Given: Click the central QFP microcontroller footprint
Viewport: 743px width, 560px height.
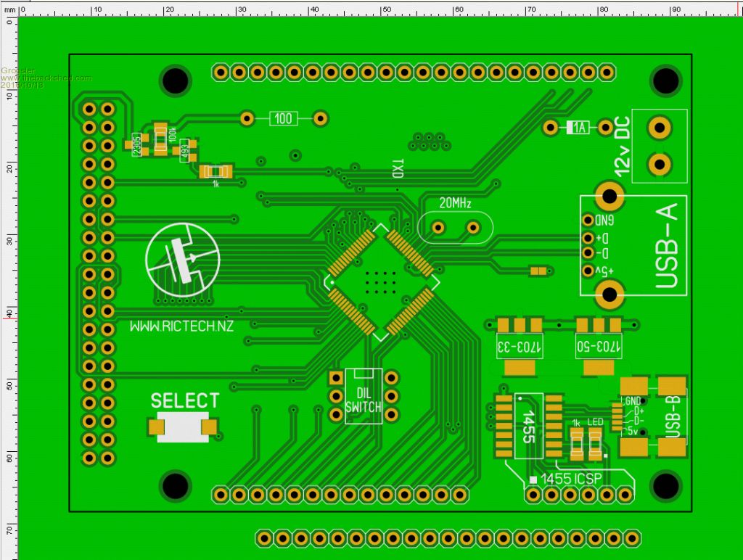Looking at the screenshot, I should [x=382, y=282].
